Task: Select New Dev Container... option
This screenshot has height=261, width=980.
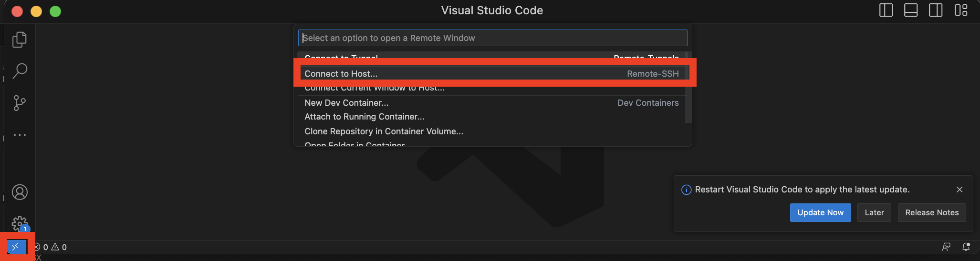Action: [x=491, y=103]
